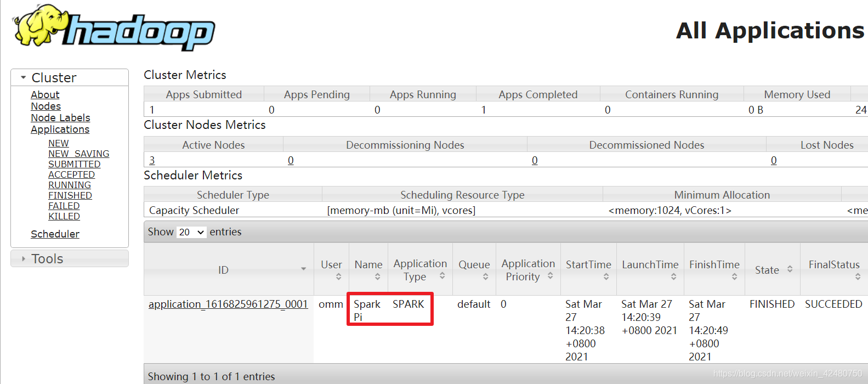868x384 pixels.
Task: Click the Capacity Scheduler cell
Action: point(194,210)
